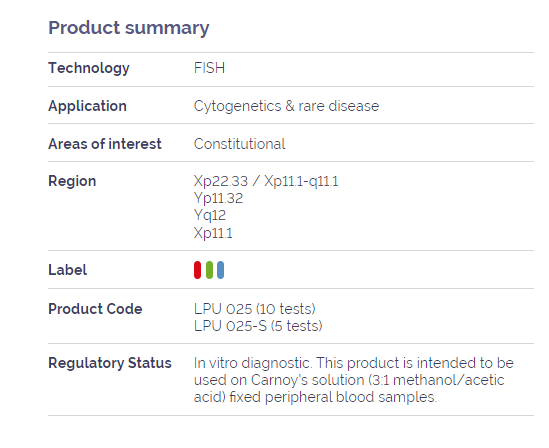Select the Regulatory Status label
The image size is (549, 448).
(110, 363)
